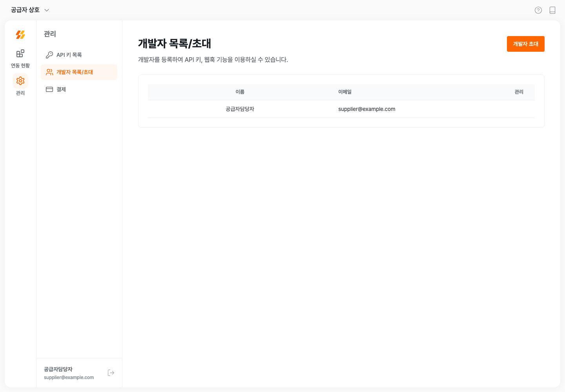Select the 관리 gear icon in the sidebar

click(20, 81)
